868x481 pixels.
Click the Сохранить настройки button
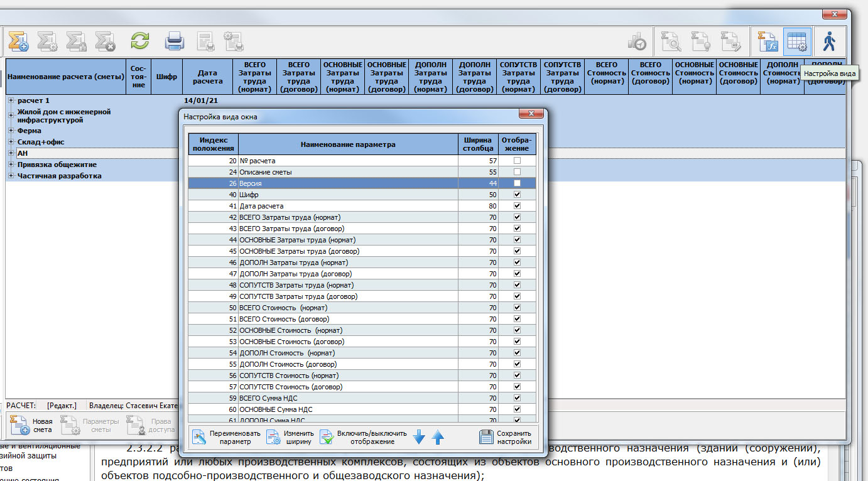pos(506,437)
